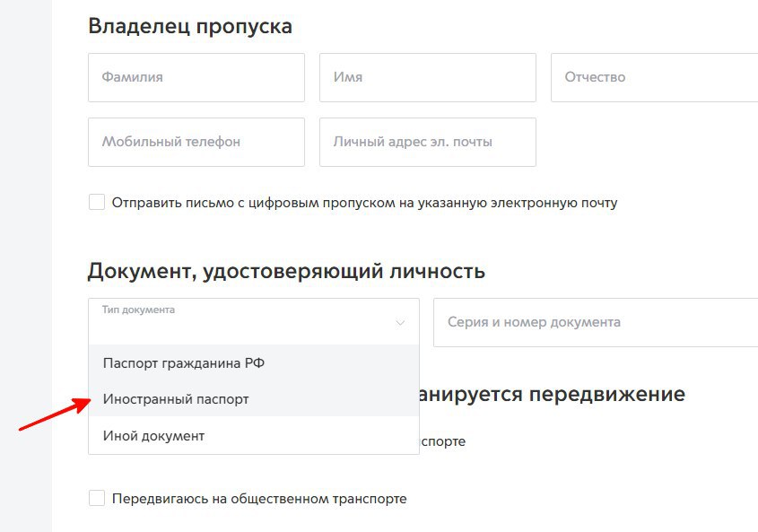Click the Фамилия input field
Viewport: 758px width, 532px height.
point(196,77)
